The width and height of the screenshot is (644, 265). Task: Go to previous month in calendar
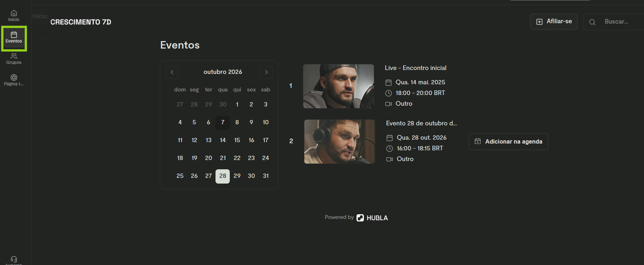pyautogui.click(x=172, y=72)
